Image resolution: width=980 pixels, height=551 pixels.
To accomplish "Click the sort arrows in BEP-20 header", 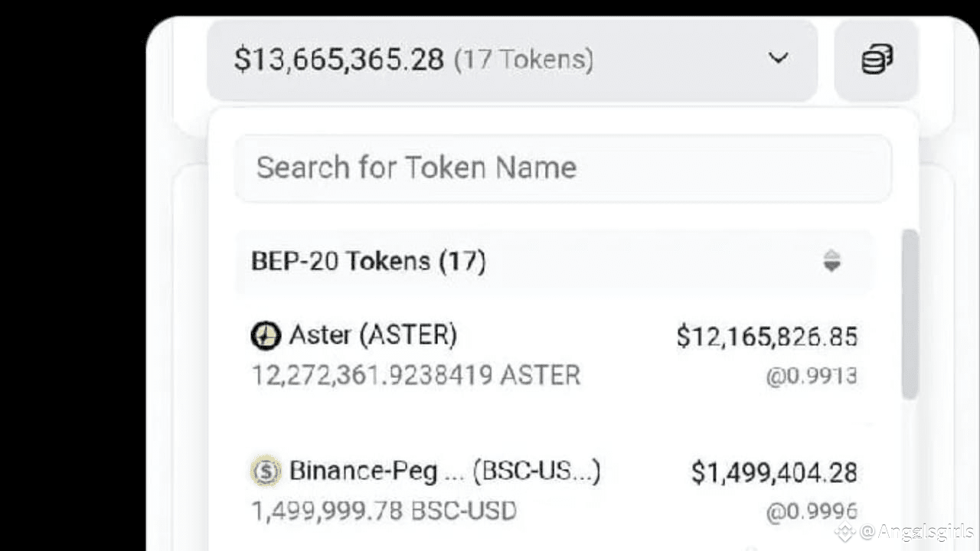I will (x=831, y=262).
